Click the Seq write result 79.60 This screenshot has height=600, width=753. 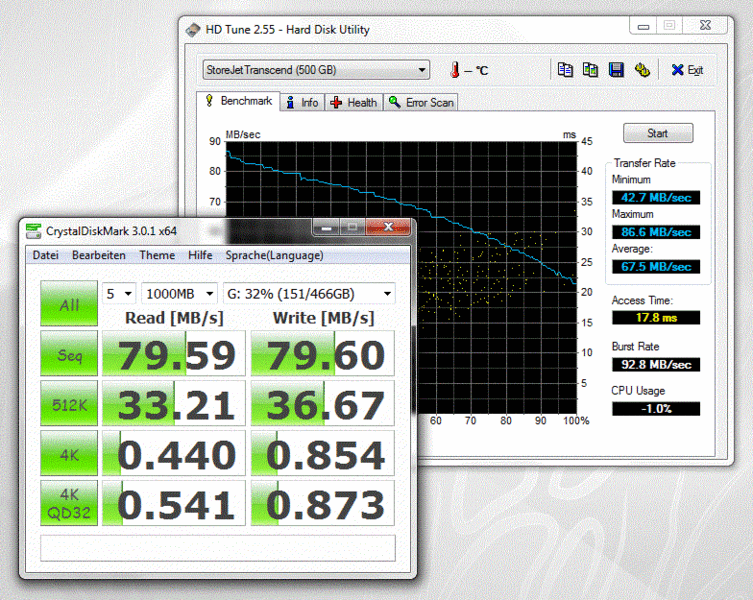(323, 353)
